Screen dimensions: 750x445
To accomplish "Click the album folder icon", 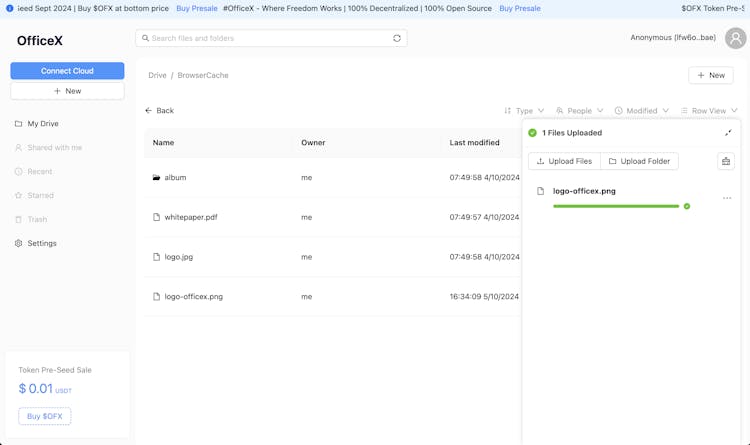I will (x=156, y=177).
